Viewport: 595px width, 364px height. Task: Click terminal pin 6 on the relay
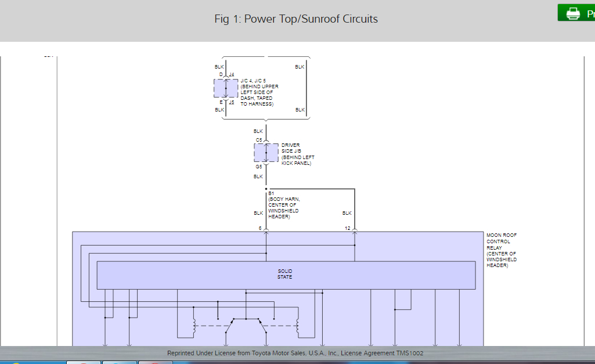[x=261, y=228]
